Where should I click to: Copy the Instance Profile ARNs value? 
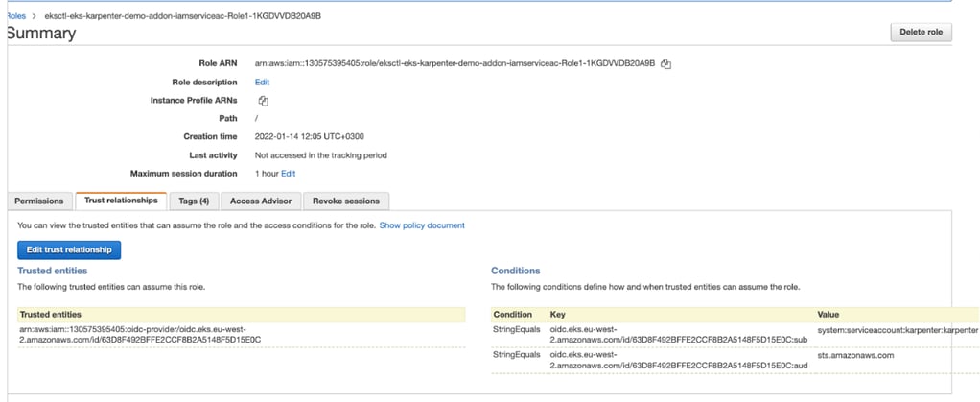coord(264,101)
